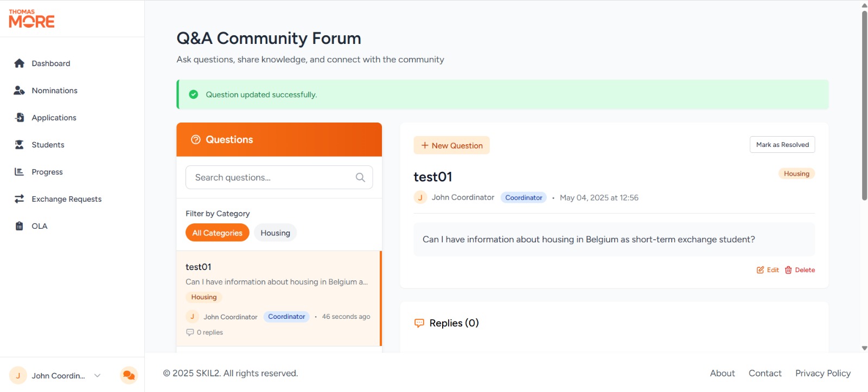Click the page vertical scrollbar thumb

(x=864, y=106)
